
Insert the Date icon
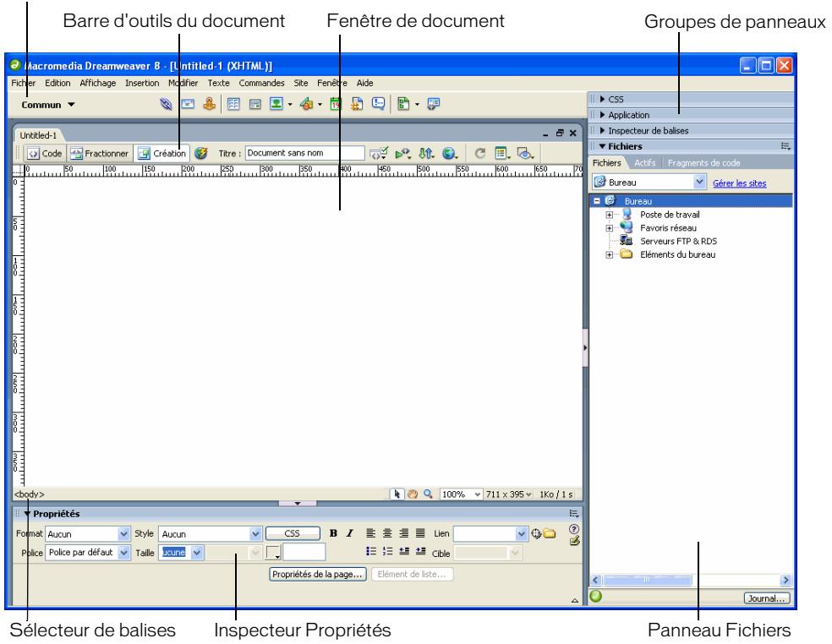point(335,104)
